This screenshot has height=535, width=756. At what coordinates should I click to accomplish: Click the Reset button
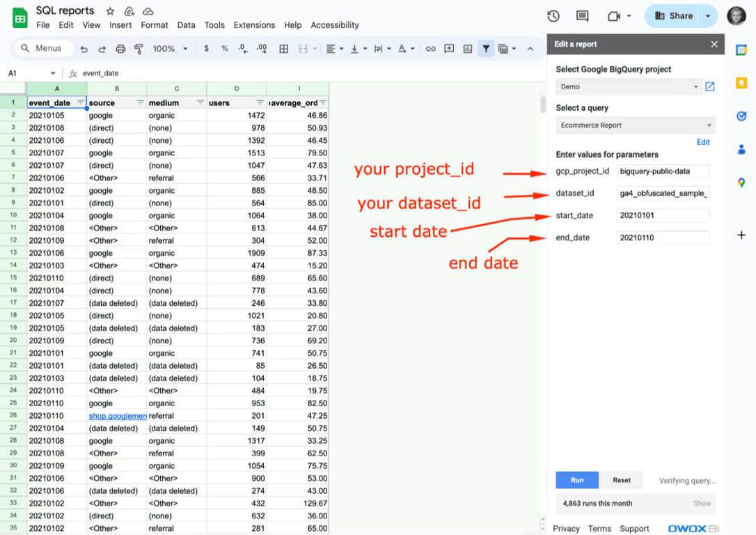[x=622, y=480]
